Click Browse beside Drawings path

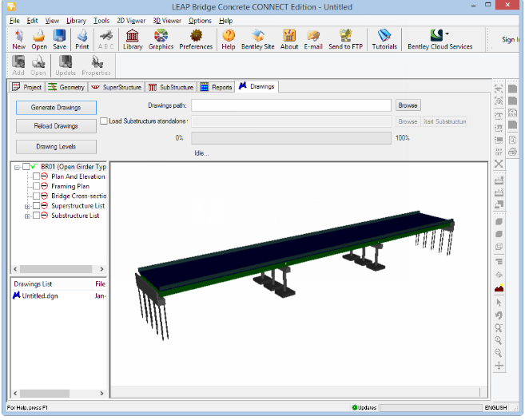point(408,105)
